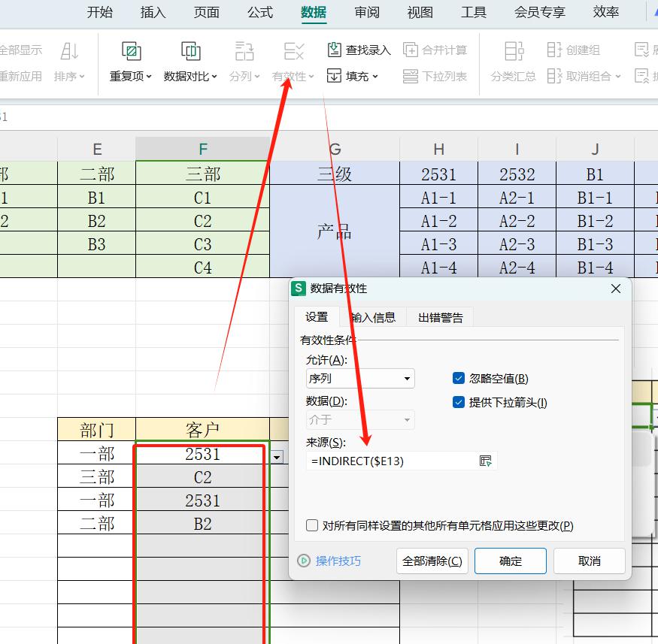Image resolution: width=658 pixels, height=644 pixels.
Task: Click the 分列 text-to-columns icon
Action: click(x=244, y=51)
